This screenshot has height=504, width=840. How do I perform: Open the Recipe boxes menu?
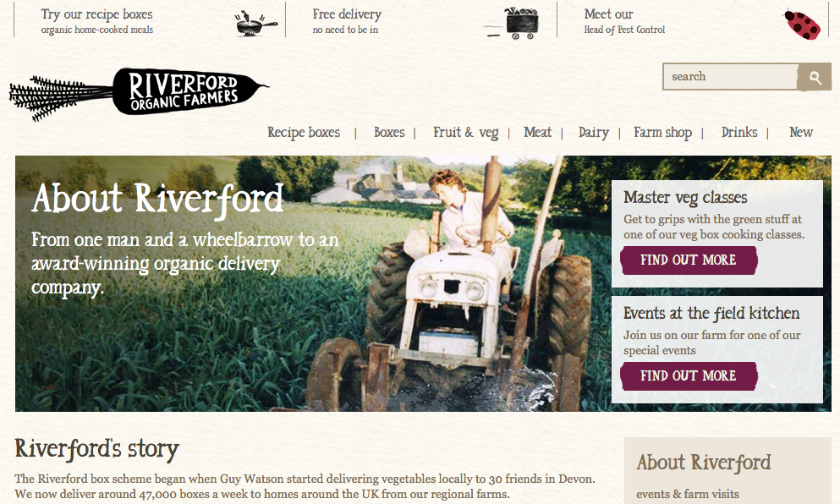[304, 132]
